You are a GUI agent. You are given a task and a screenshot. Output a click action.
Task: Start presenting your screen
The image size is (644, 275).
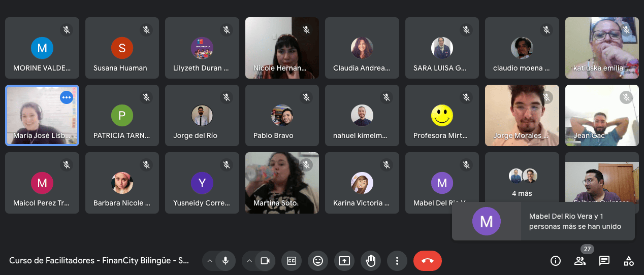[344, 261]
